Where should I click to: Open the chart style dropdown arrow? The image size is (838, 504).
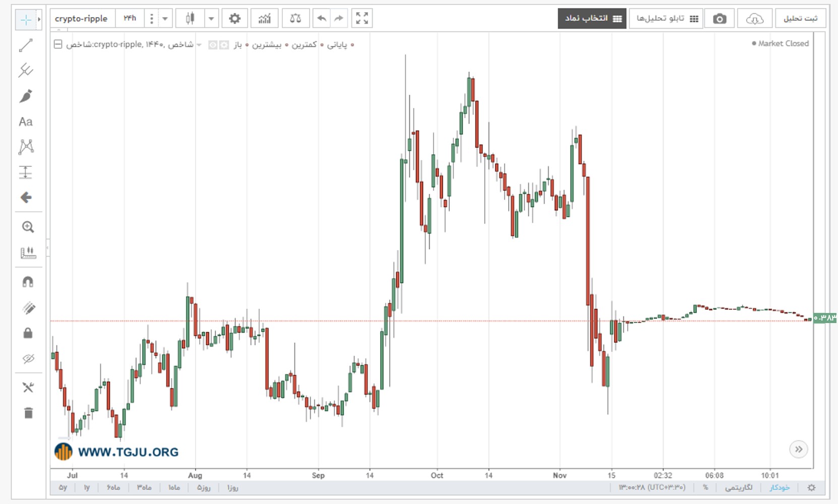[211, 19]
